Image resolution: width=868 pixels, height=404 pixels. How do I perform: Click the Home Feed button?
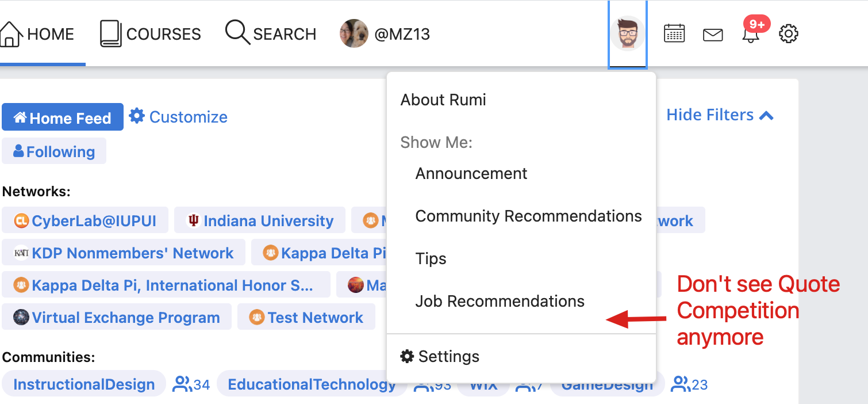(x=63, y=117)
